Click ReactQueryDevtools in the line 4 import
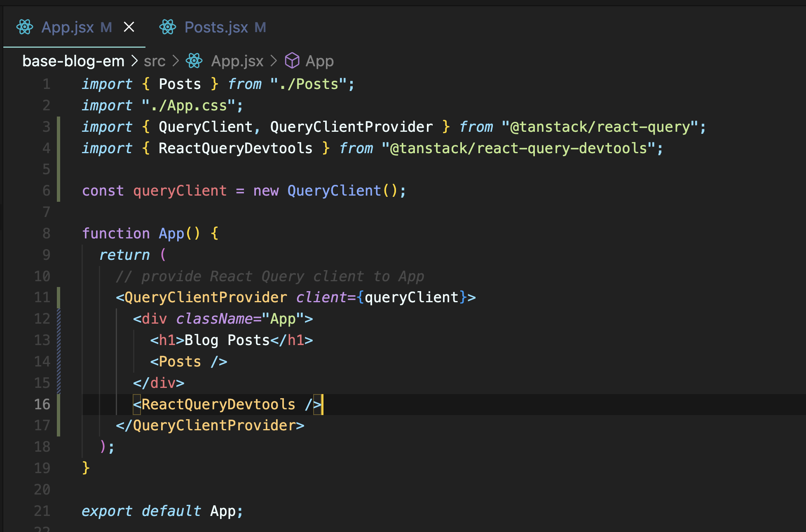The height and width of the screenshot is (532, 806). tap(235, 148)
